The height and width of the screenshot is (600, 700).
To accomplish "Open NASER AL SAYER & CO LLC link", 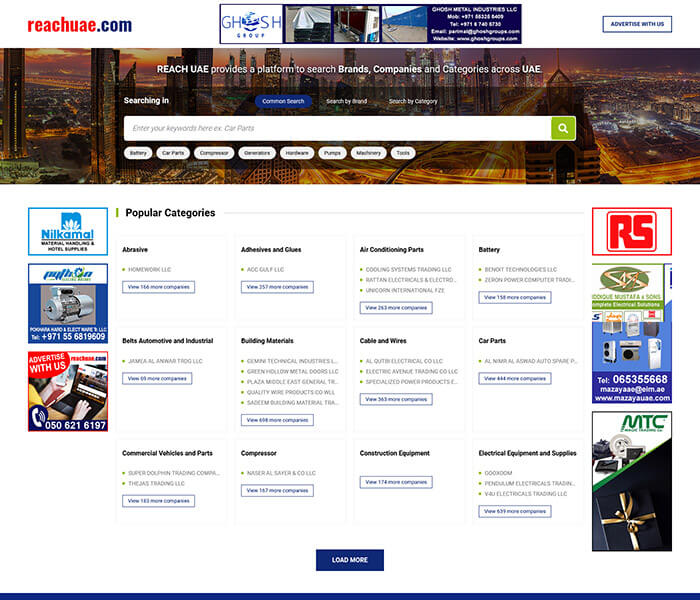I will point(281,473).
